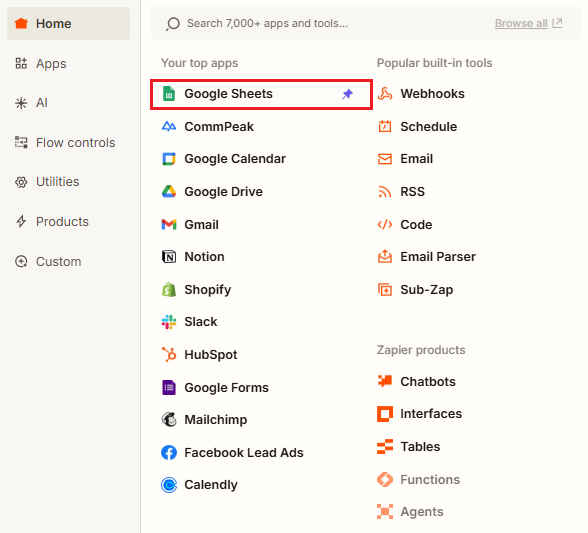Image resolution: width=588 pixels, height=533 pixels.
Task: Select the "Functions" product label
Action: pyautogui.click(x=430, y=479)
